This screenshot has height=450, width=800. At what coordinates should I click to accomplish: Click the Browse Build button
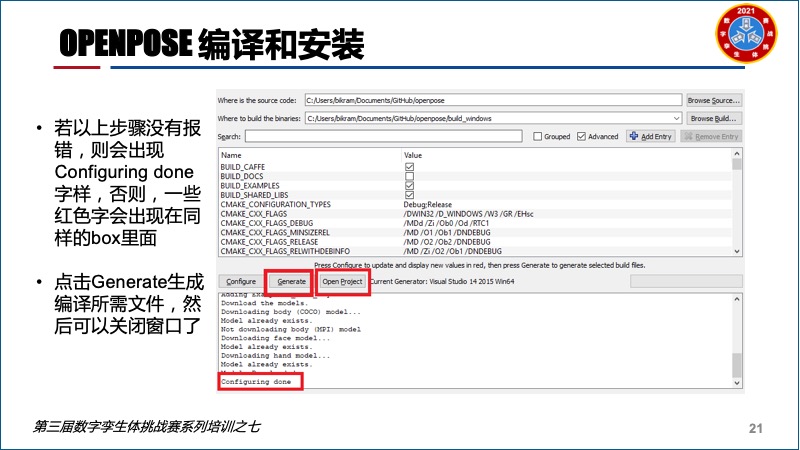coord(713,118)
